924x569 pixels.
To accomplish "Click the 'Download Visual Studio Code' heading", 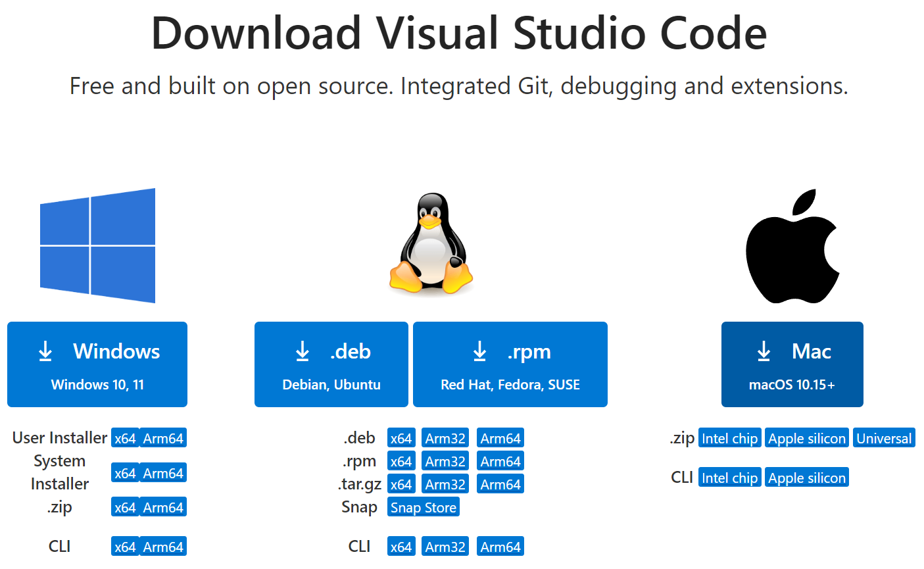I will click(459, 33).
